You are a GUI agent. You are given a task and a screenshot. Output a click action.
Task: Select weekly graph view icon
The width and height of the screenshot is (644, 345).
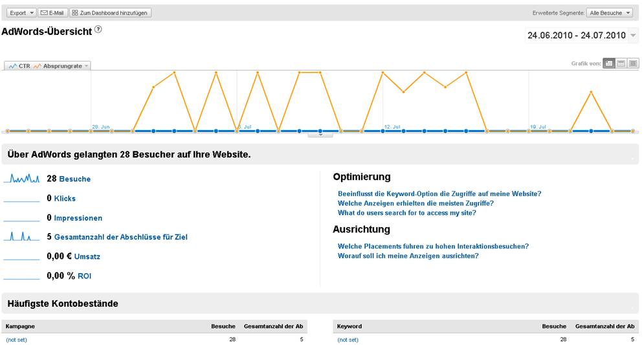(x=621, y=63)
